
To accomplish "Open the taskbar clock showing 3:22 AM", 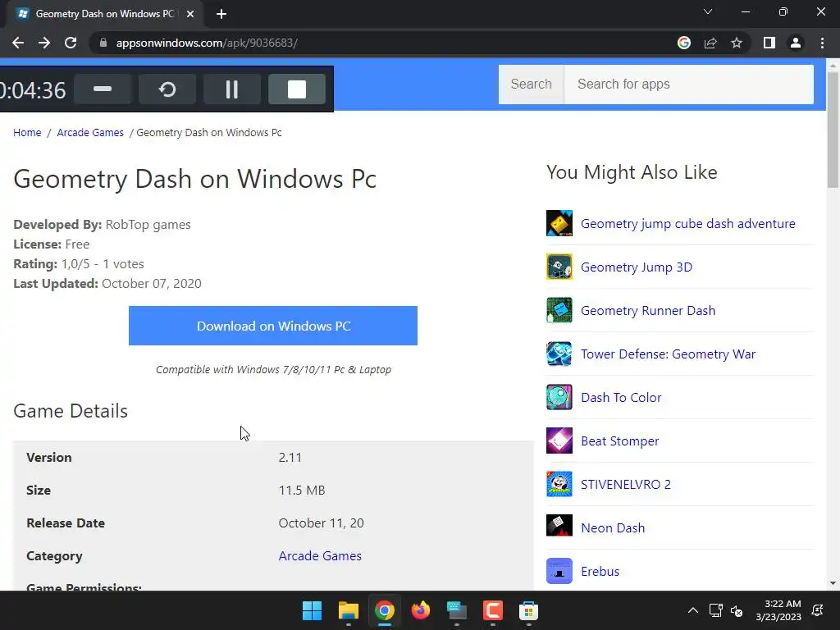I will (778, 610).
